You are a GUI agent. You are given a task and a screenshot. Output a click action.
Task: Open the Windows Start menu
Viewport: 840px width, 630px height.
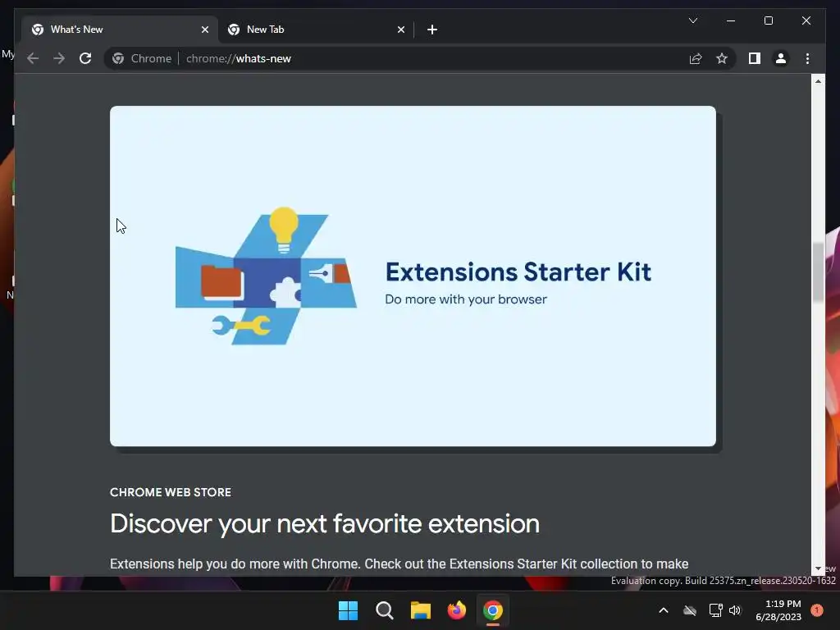point(348,610)
